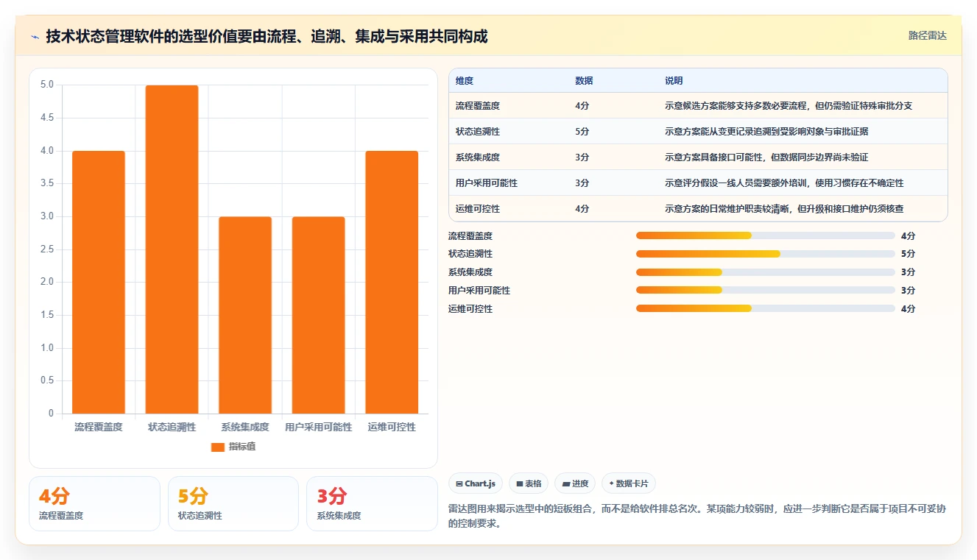This screenshot has width=977, height=560.
Task: Click the 5分 value beside the progress bar
Action: [908, 254]
